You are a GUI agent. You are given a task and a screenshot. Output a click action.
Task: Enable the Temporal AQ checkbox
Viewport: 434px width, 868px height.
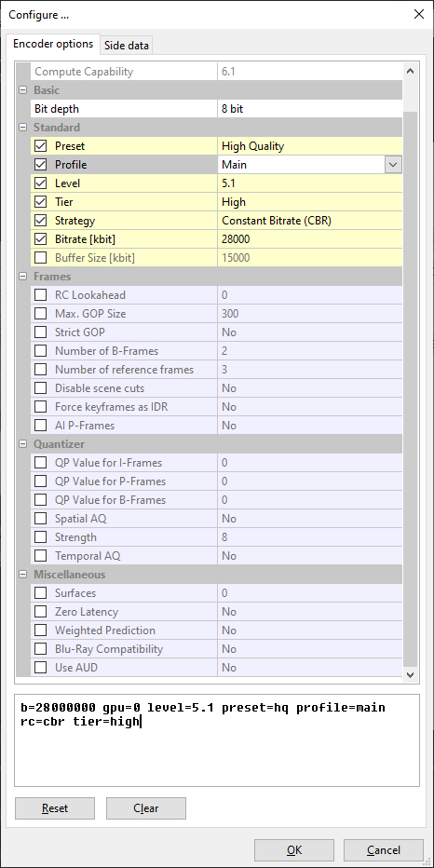tap(40, 556)
